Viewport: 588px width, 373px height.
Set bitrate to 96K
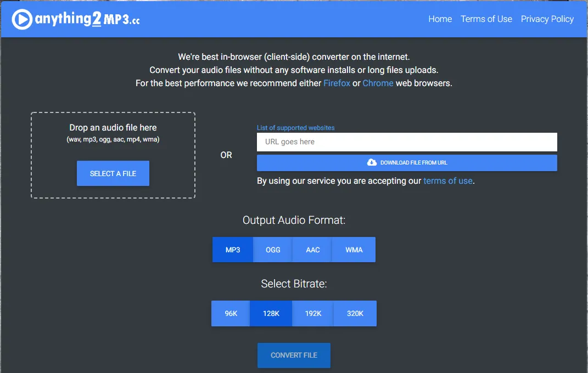[x=231, y=314]
